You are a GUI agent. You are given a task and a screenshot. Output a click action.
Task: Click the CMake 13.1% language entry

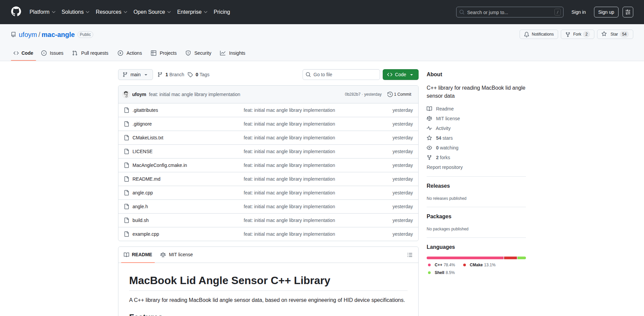(x=479, y=265)
